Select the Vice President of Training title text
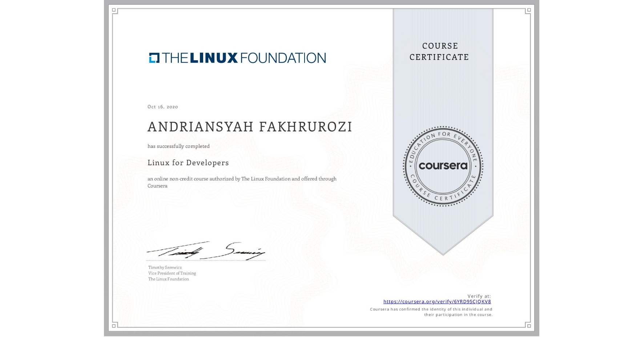Image resolution: width=644 pixels, height=337 pixels. tap(172, 273)
